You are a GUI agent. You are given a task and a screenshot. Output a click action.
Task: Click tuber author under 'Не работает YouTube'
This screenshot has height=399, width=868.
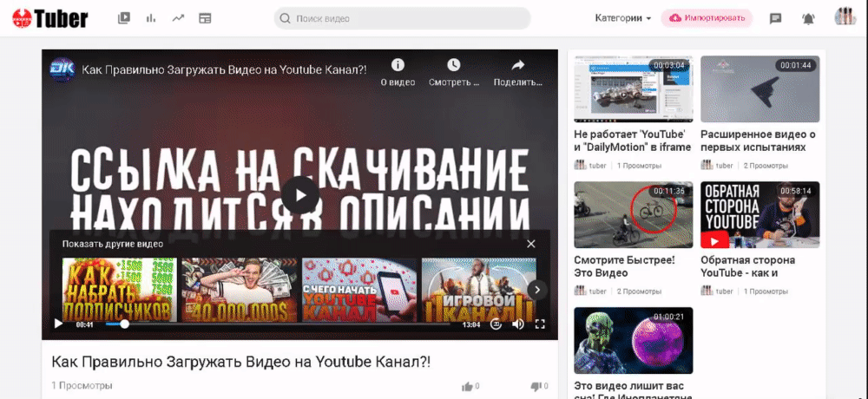(598, 166)
